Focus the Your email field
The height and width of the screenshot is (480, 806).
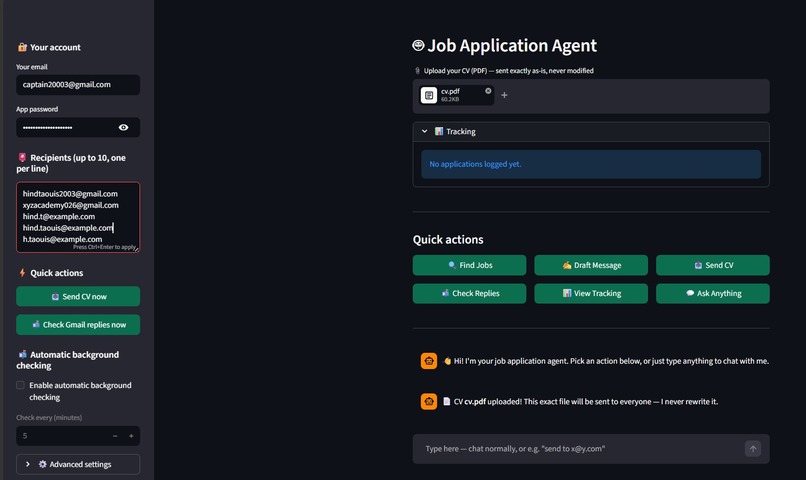pyautogui.click(x=78, y=85)
